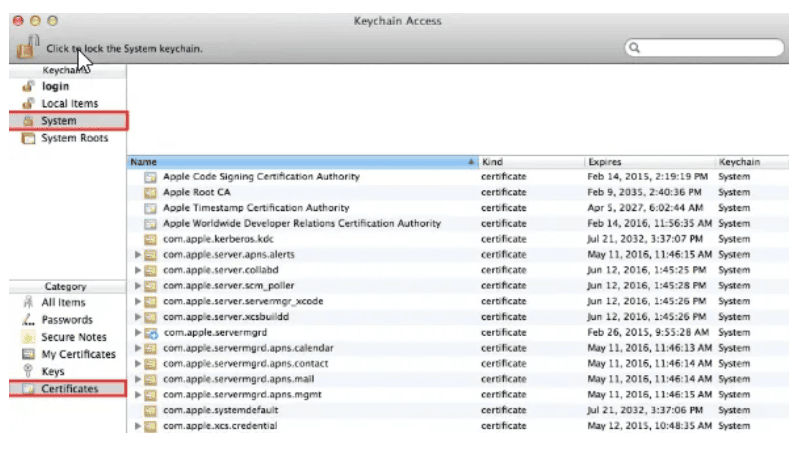Select the login keychain icon
Image resolution: width=804 pixels, height=475 pixels.
point(28,87)
